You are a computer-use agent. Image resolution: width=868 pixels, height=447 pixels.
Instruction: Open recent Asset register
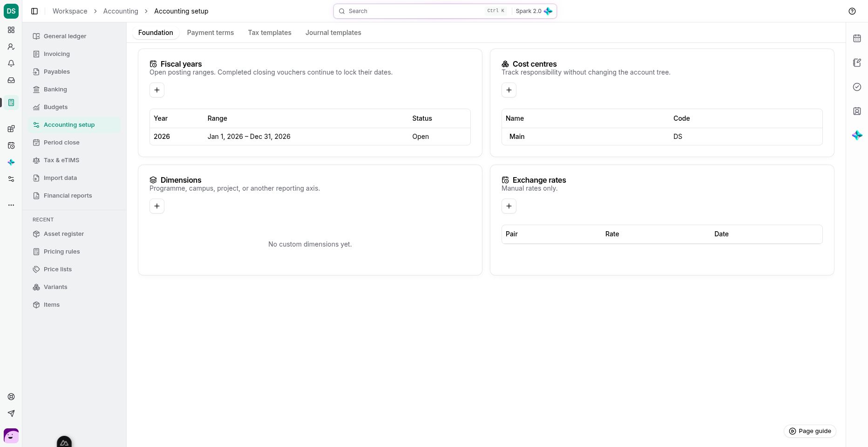74,234
